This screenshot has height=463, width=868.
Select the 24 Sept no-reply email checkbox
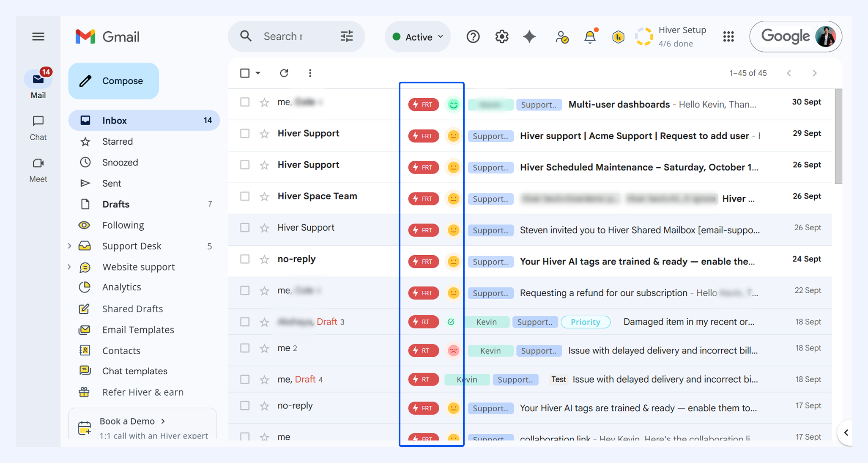(245, 259)
